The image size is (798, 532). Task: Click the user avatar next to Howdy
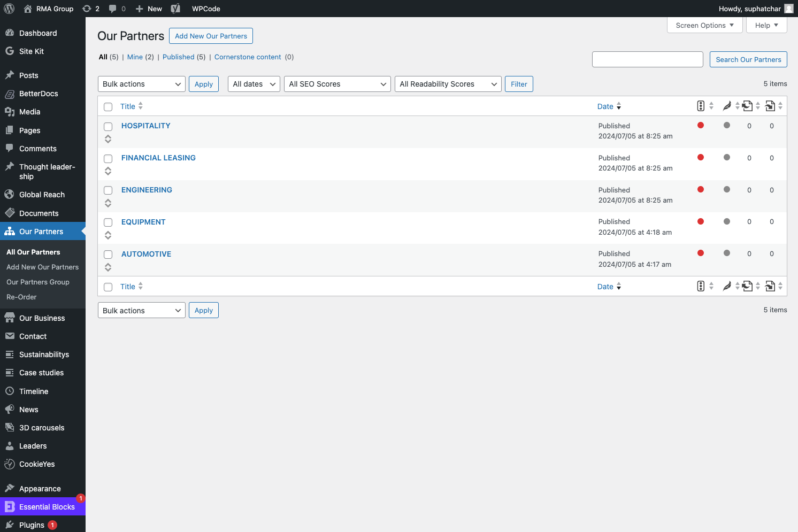(x=789, y=9)
